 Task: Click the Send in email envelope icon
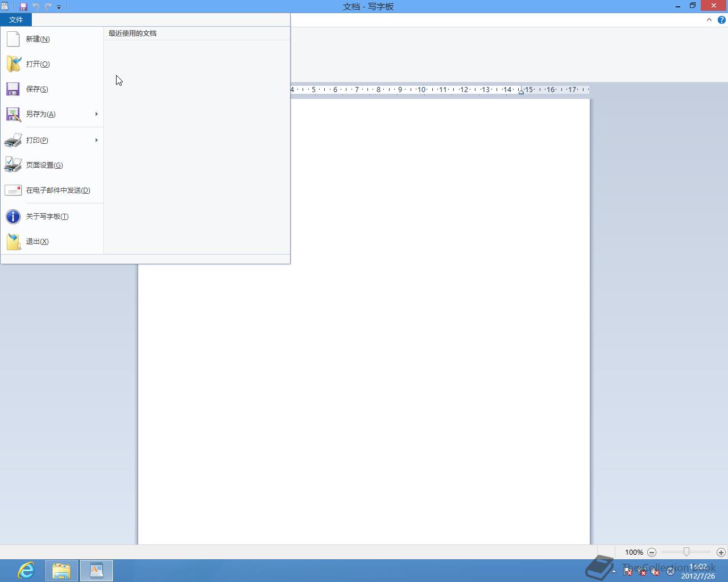pos(13,190)
